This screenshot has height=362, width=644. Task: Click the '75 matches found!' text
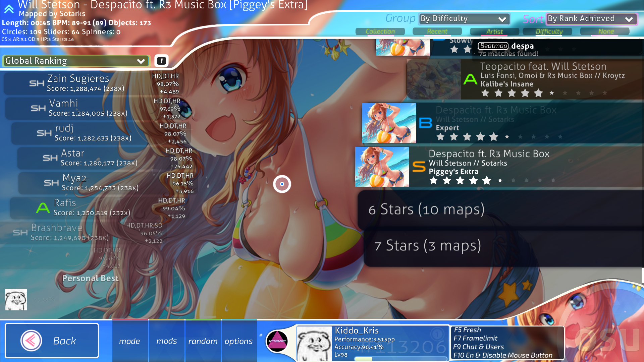[508, 54]
